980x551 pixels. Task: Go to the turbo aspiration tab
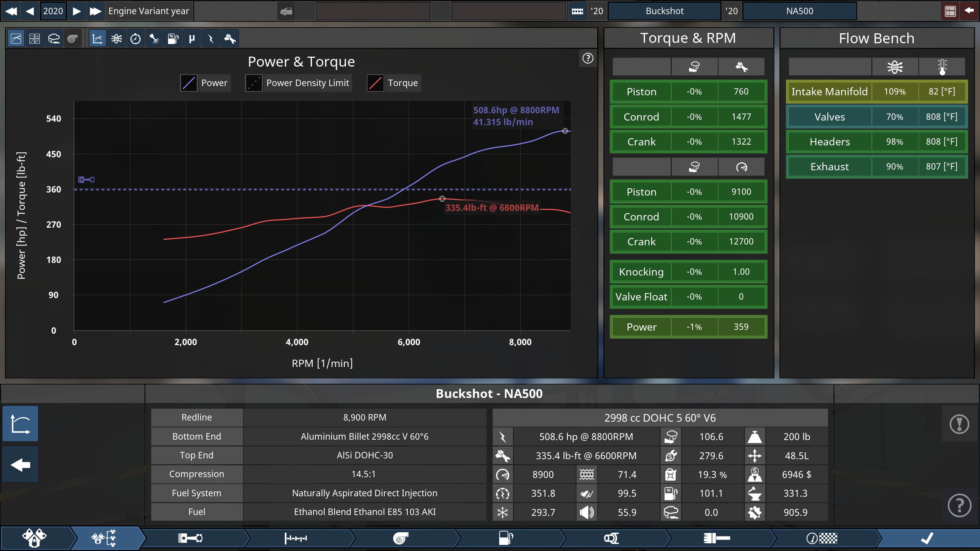tap(400, 538)
